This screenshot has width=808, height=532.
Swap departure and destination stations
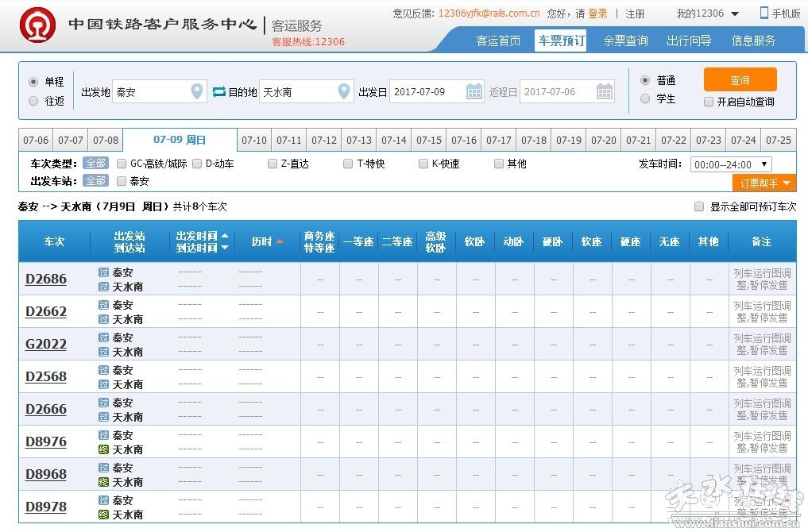[x=219, y=92]
